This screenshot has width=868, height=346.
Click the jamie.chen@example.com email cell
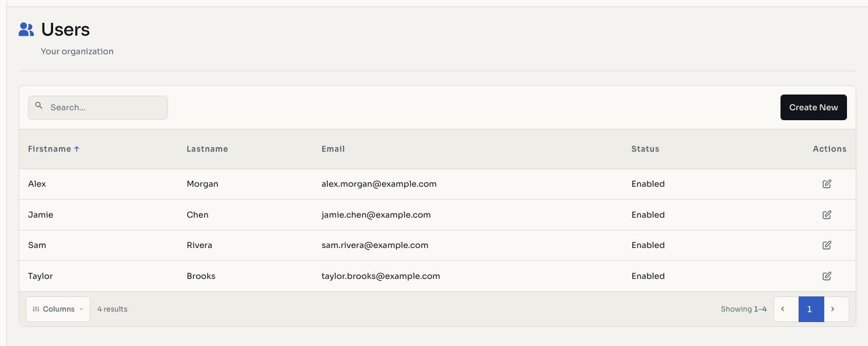pos(376,215)
